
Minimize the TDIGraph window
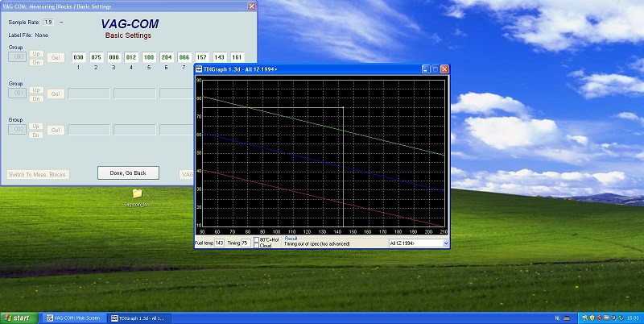423,69
